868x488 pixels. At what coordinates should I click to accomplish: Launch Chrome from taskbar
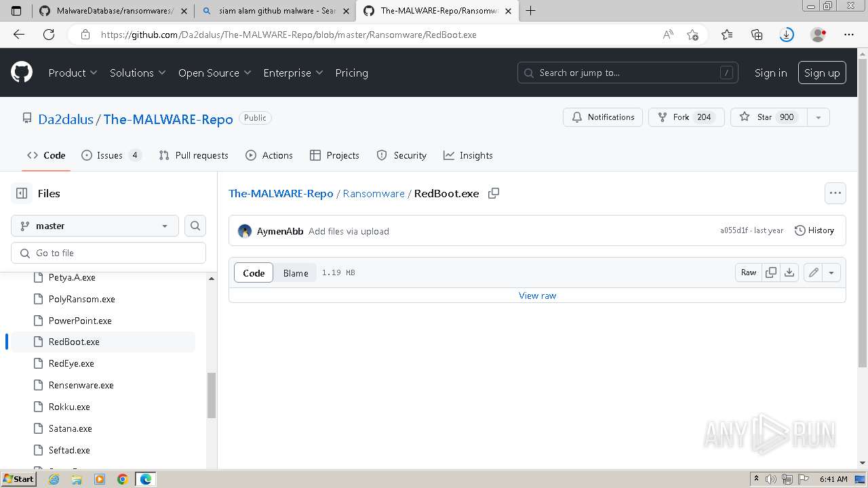coord(123,479)
